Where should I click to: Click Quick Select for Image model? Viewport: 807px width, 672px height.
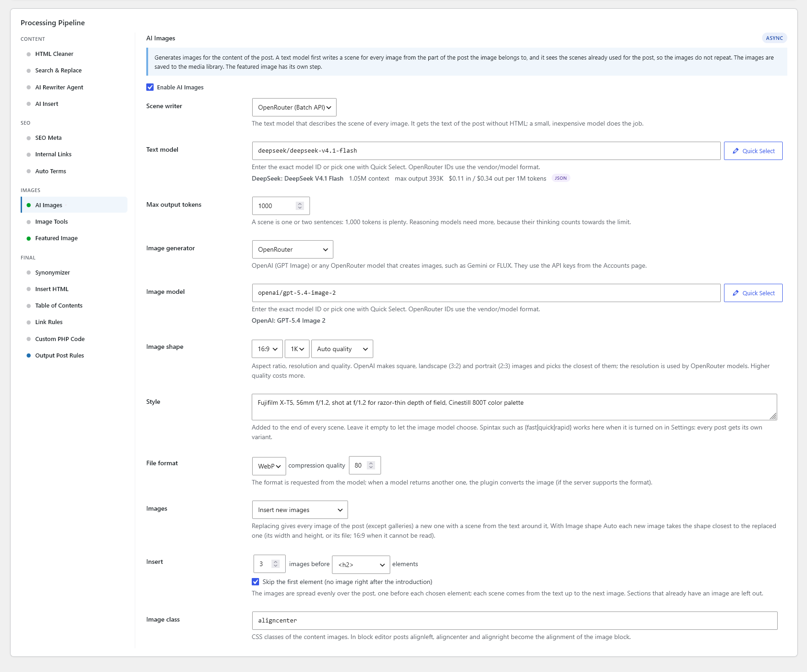(753, 293)
